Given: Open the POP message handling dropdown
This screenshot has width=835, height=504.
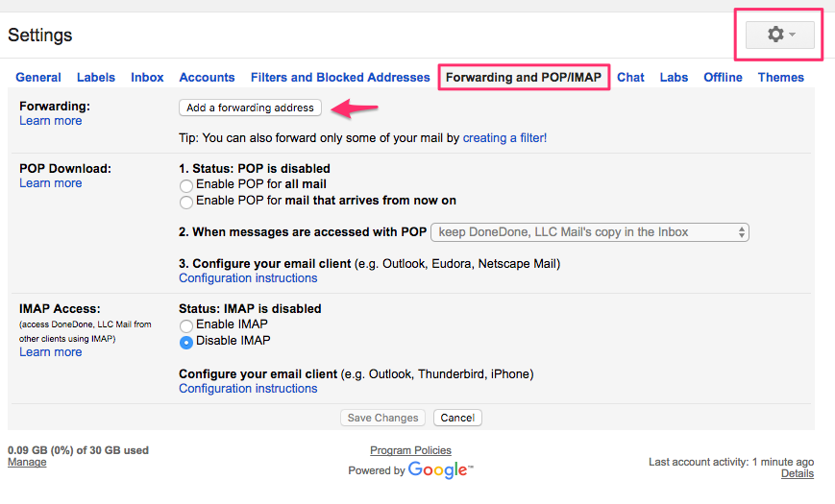Looking at the screenshot, I should (590, 232).
